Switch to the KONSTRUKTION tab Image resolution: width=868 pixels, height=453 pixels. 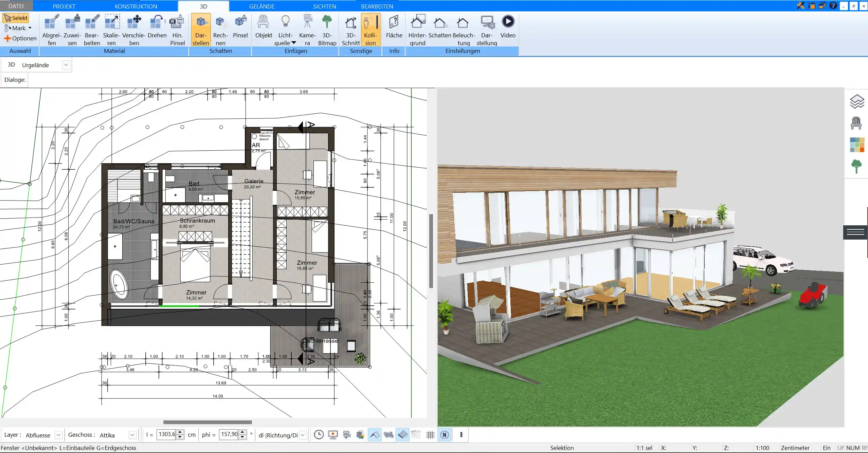tap(136, 6)
